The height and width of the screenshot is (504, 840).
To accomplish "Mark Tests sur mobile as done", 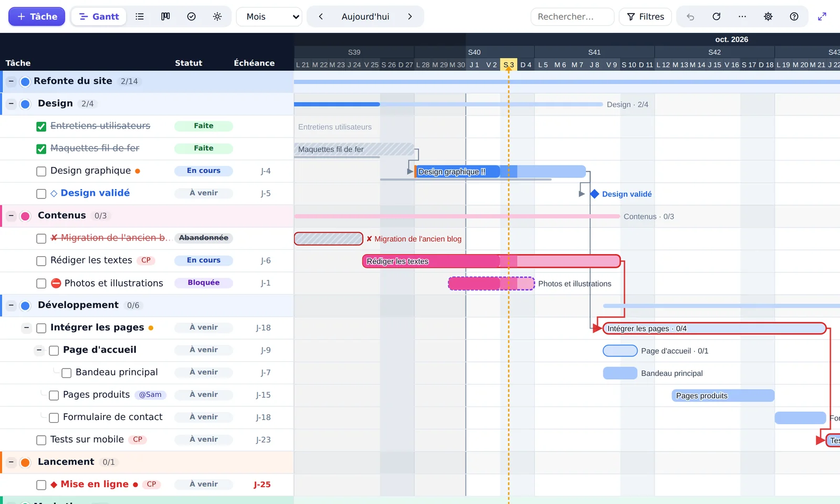I will click(41, 440).
